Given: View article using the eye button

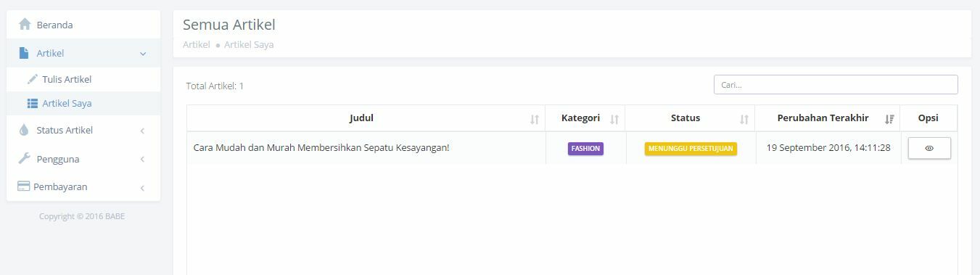Looking at the screenshot, I should 929,148.
